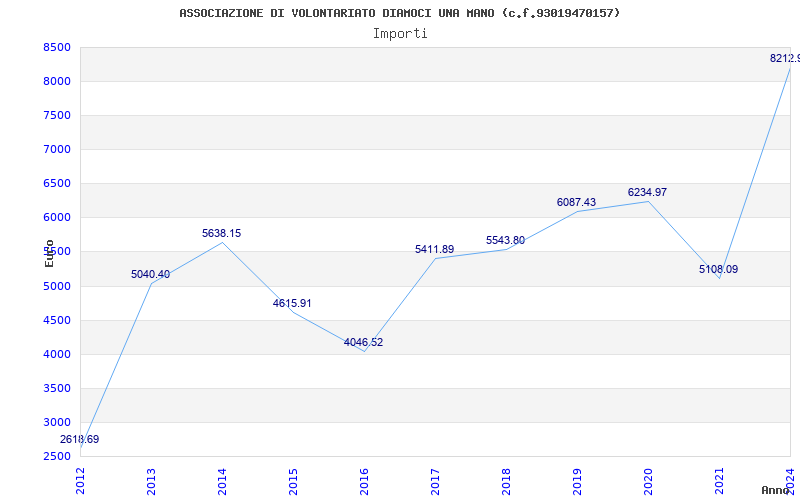The image size is (800, 500).
Task: Click the data label 4615.91
Action: coord(292,304)
